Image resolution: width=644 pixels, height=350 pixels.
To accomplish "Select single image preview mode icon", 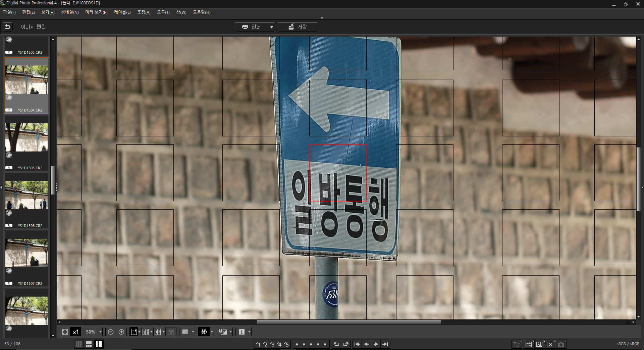I will click(x=134, y=332).
